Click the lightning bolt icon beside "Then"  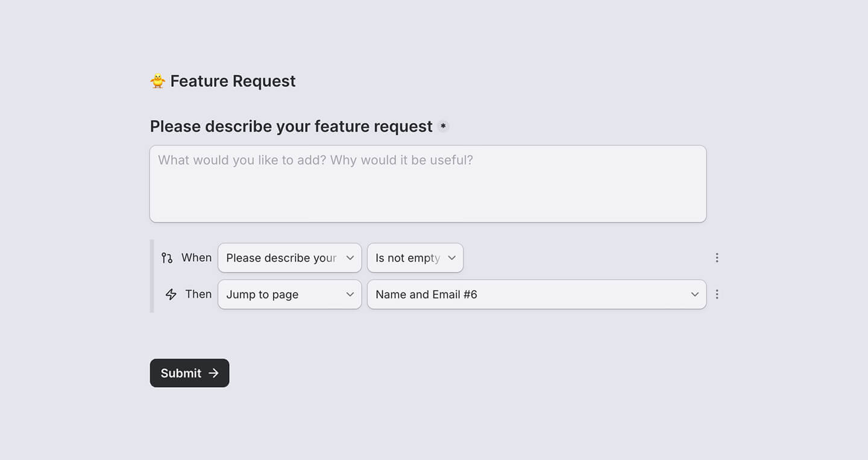[x=170, y=294]
